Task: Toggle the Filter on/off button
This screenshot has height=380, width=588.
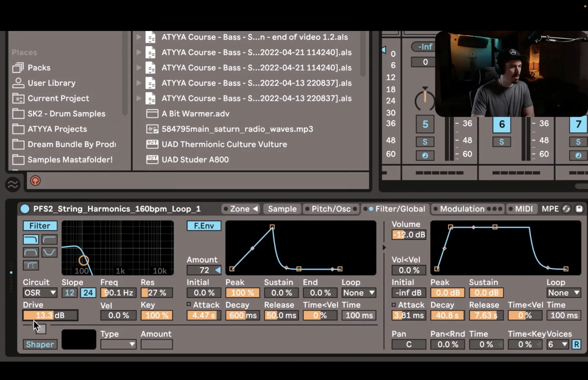Action: coord(40,226)
